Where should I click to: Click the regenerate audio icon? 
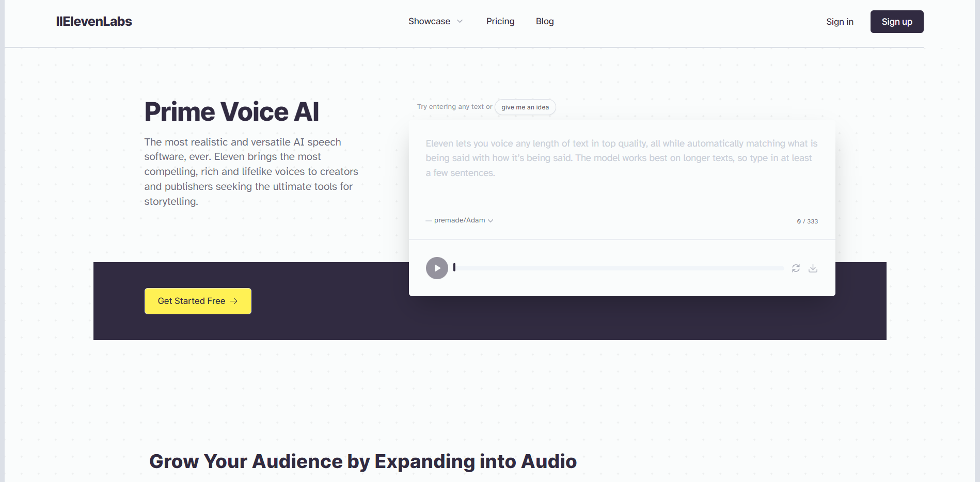tap(796, 268)
